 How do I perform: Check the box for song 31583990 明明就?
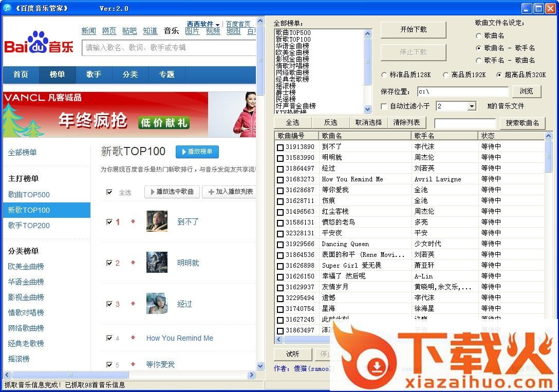click(x=280, y=158)
